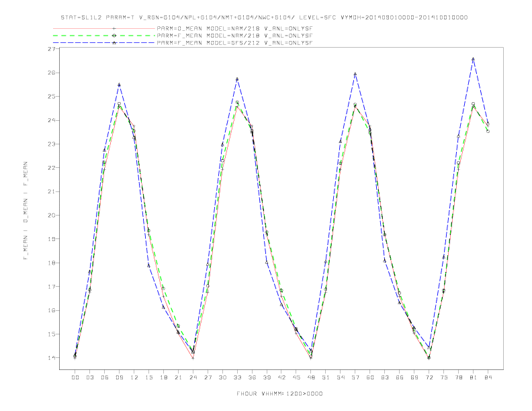Click the blue triangle peak at hour 81
Screen dimensions: 532x411
(474, 59)
